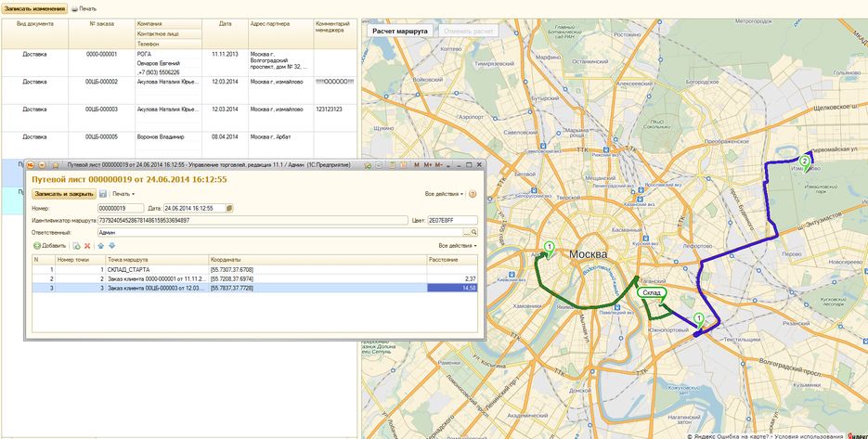This screenshot has height=439, width=868.
Task: Click the Цвет field containing 2E07E8FF
Action: click(452, 220)
